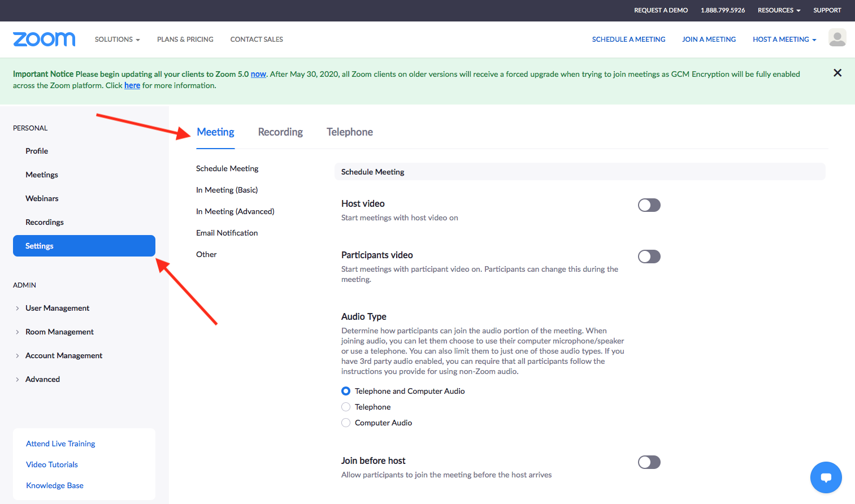Toggle the Host video switch
Image resolution: width=855 pixels, height=504 pixels.
click(x=649, y=205)
